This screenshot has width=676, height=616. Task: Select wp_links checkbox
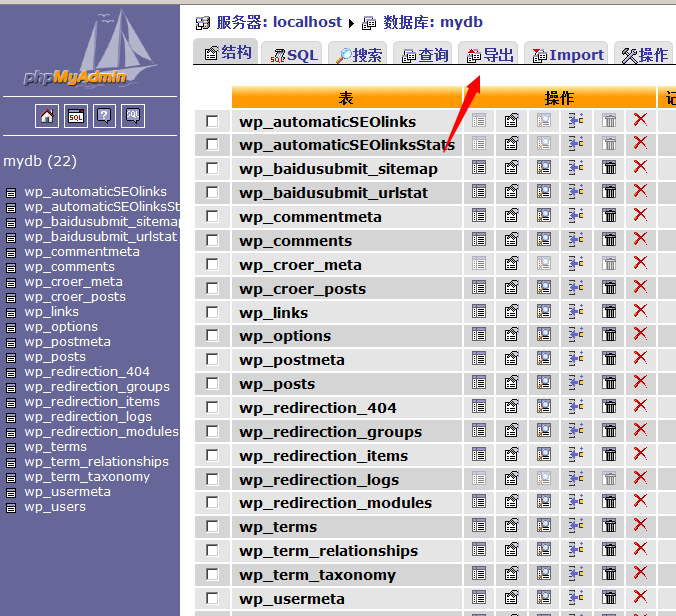pyautogui.click(x=212, y=312)
